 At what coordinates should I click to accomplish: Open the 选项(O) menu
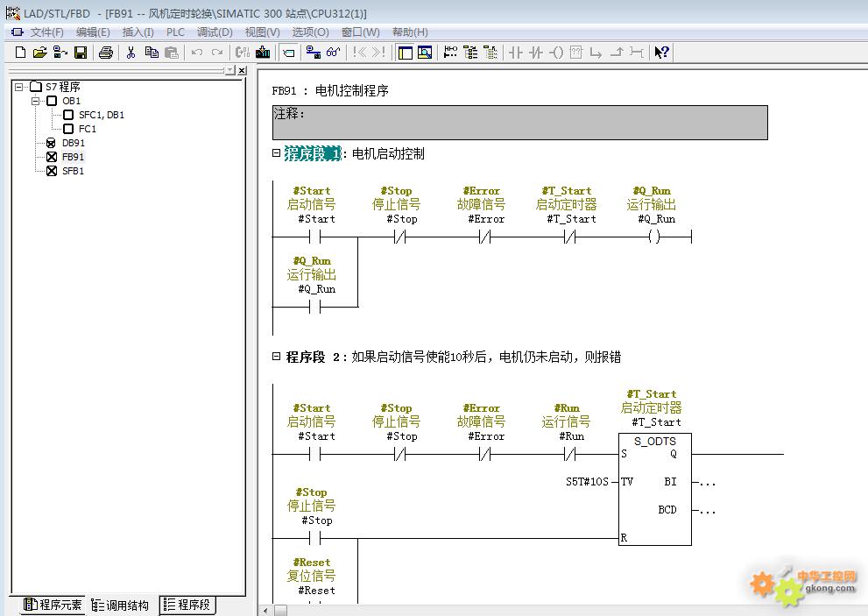(311, 32)
